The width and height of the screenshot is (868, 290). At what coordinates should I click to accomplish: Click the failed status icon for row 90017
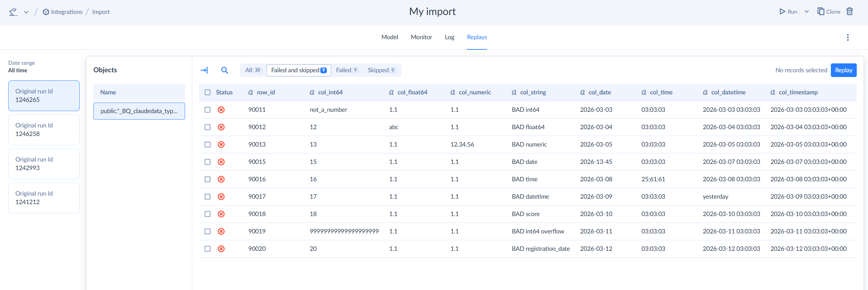(x=221, y=197)
